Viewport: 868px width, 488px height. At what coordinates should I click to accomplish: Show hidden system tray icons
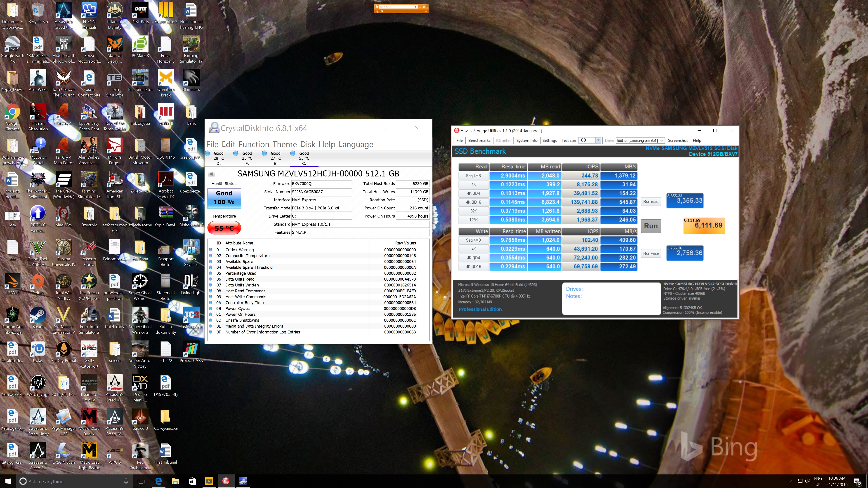tap(791, 481)
